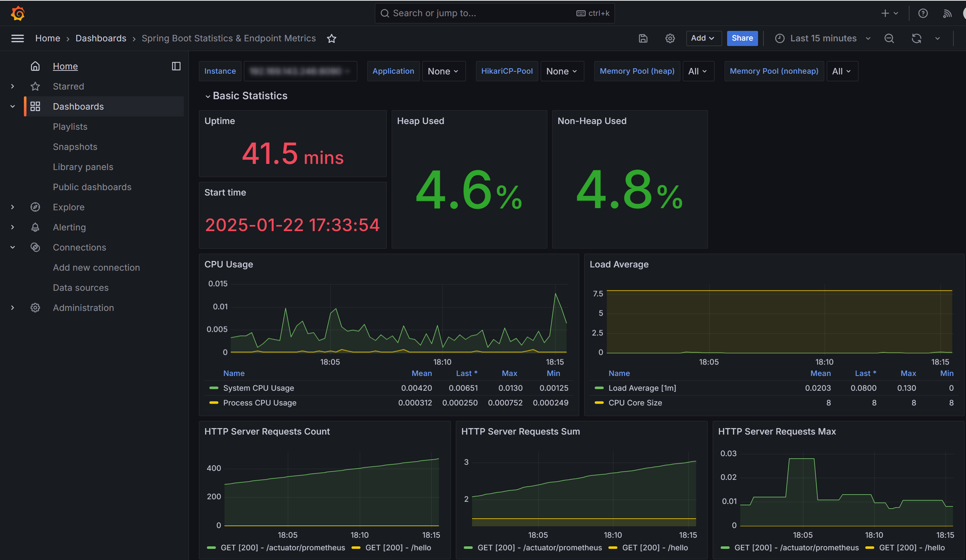The height and width of the screenshot is (560, 966).
Task: Open Explore in the sidebar
Action: click(x=69, y=207)
